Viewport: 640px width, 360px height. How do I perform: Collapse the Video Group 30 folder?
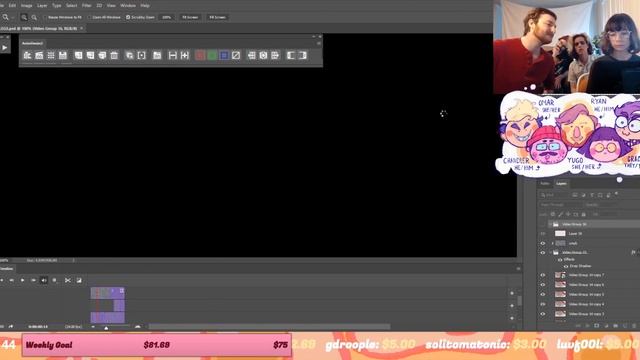pyautogui.click(x=550, y=224)
